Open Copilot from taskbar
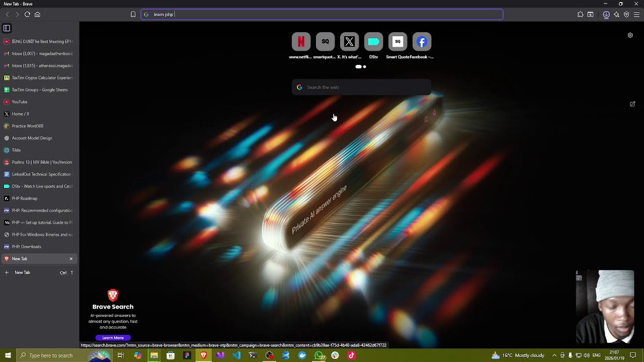Screen dimensions: 644x362 pos(137,355)
